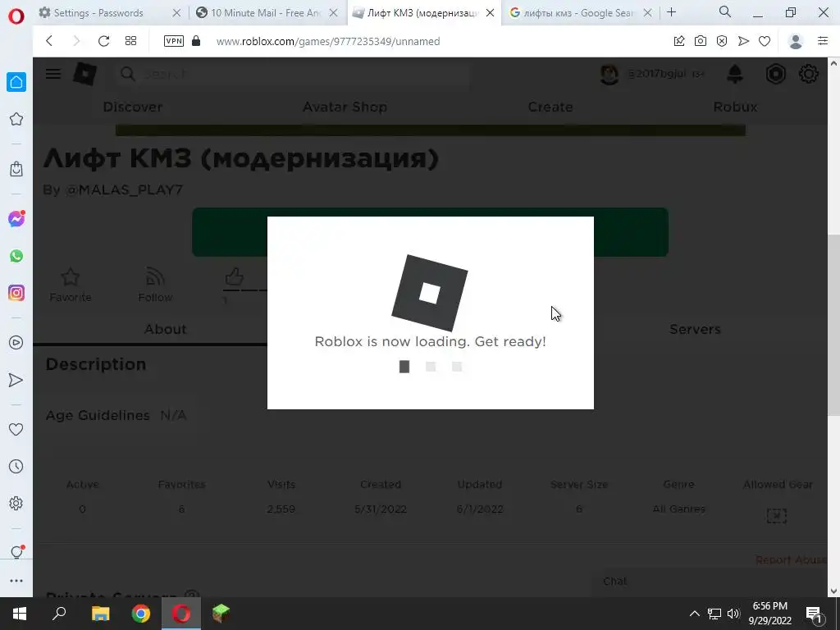Image resolution: width=840 pixels, height=630 pixels.
Task: Open Create in Roblox navigation
Action: tap(550, 107)
